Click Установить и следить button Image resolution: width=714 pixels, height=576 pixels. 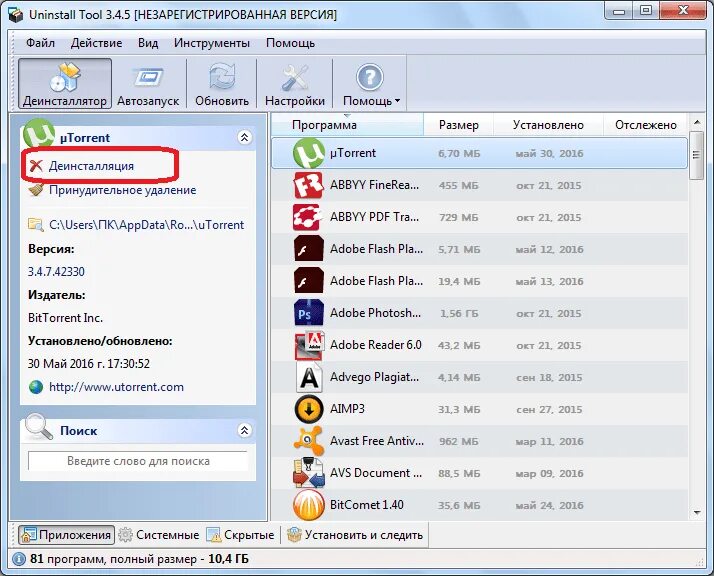pos(355,535)
